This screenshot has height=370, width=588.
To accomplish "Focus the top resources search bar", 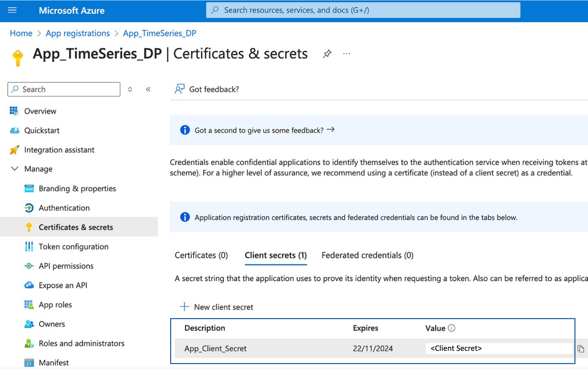I will [363, 10].
